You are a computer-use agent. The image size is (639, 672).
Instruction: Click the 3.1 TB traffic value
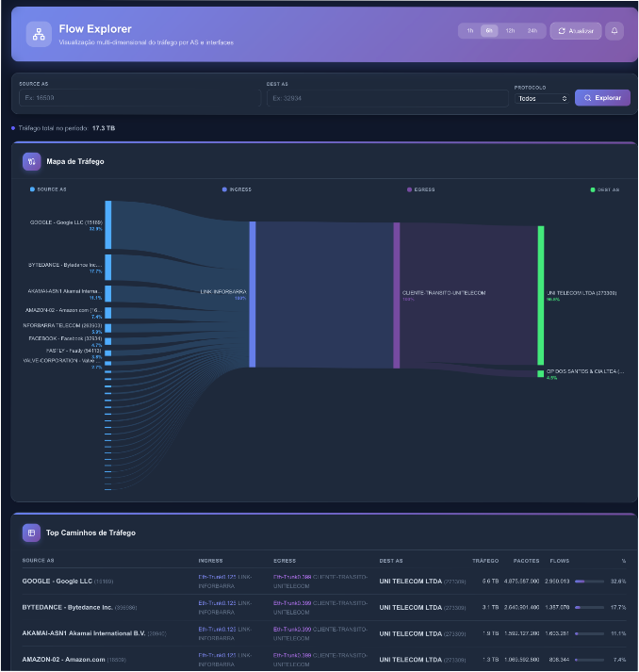click(490, 607)
